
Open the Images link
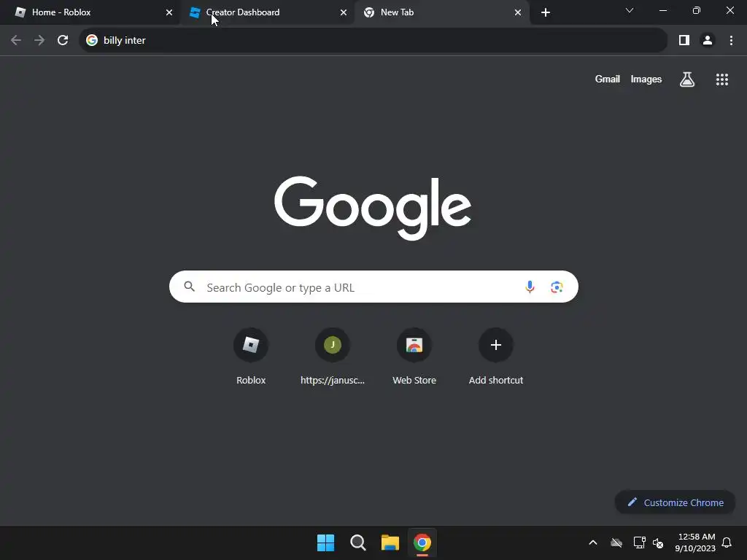click(646, 79)
